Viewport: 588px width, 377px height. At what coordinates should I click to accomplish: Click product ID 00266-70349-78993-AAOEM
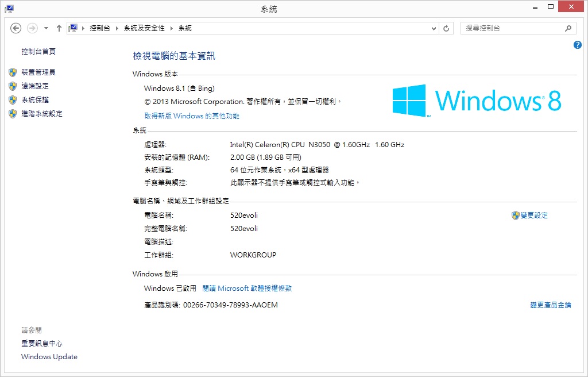click(x=230, y=305)
